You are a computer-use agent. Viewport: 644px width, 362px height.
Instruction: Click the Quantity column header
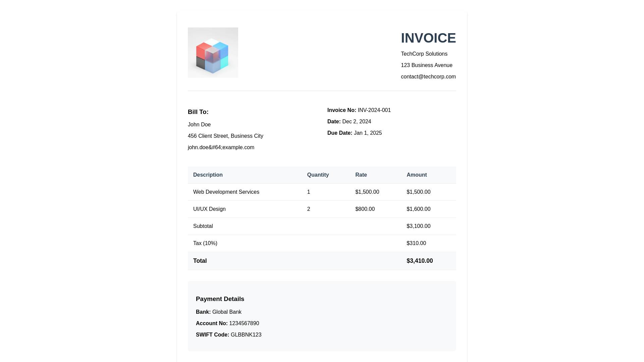tap(318, 175)
